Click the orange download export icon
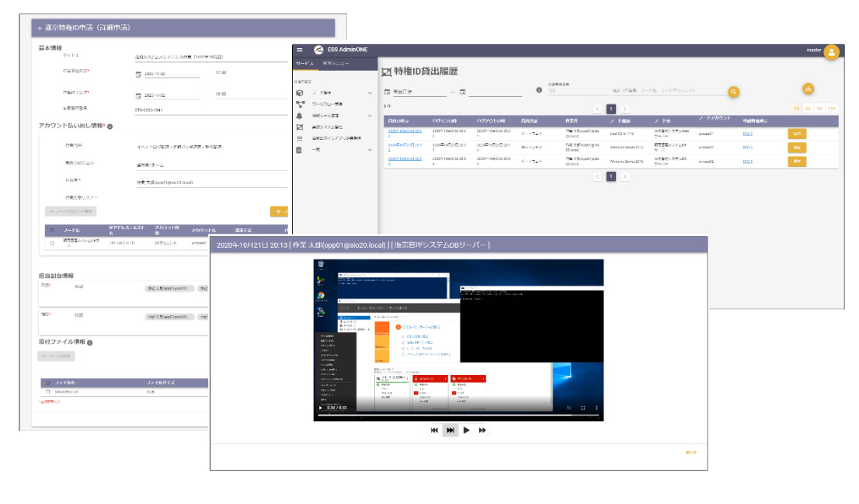 (x=809, y=90)
